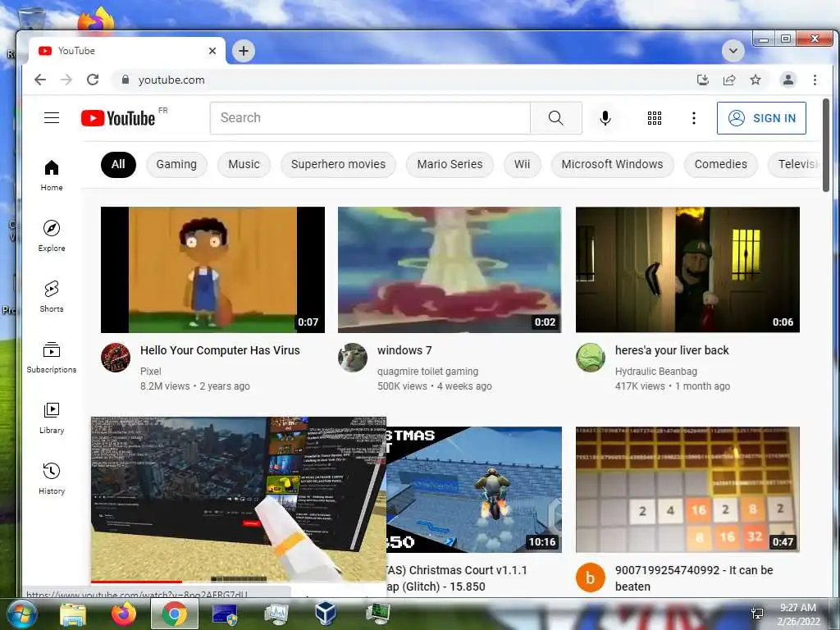
Task: Click the Pixel channel avatar
Action: (116, 358)
